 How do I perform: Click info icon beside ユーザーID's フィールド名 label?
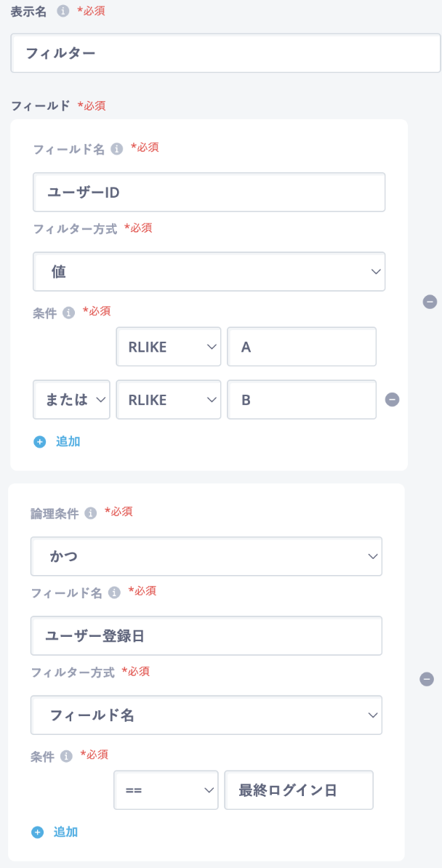pyautogui.click(x=116, y=148)
